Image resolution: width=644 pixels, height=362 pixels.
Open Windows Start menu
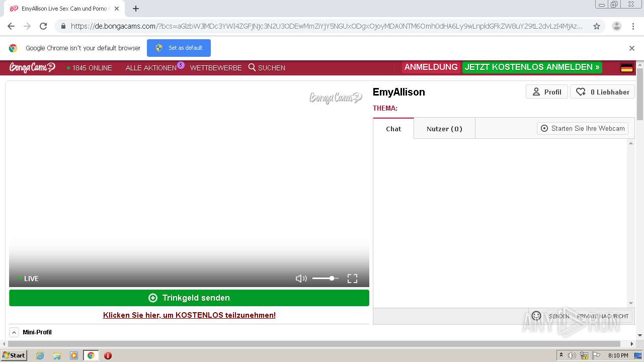coord(14,355)
